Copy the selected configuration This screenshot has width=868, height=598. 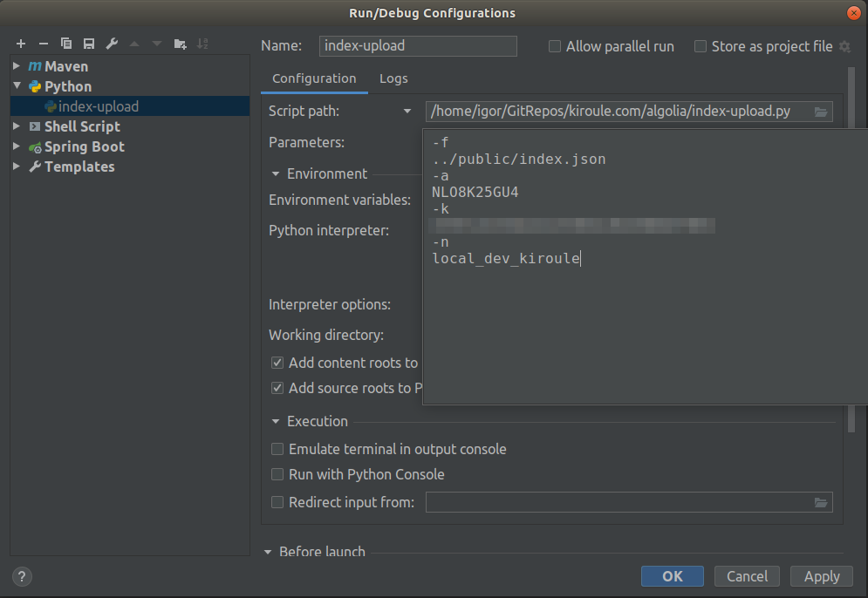click(x=66, y=44)
